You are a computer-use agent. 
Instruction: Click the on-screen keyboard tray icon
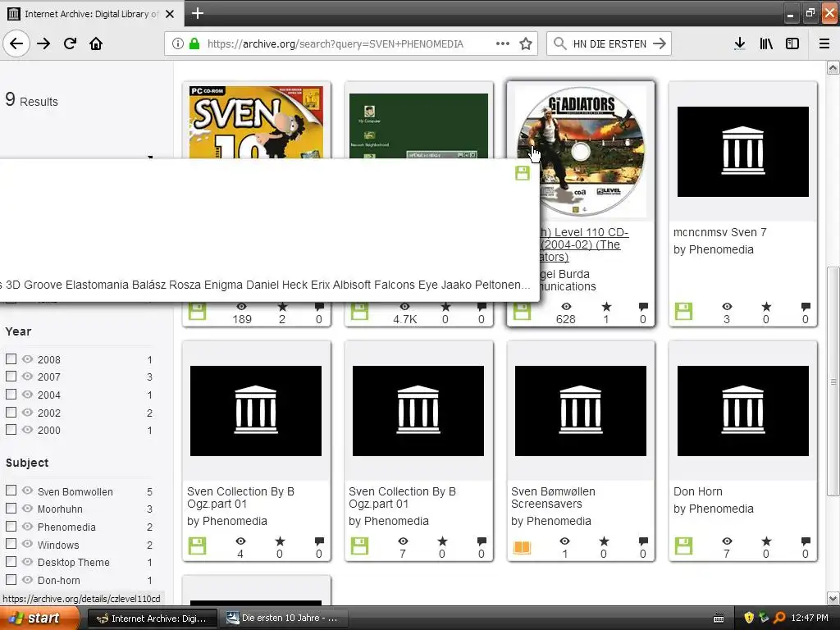tap(719, 619)
